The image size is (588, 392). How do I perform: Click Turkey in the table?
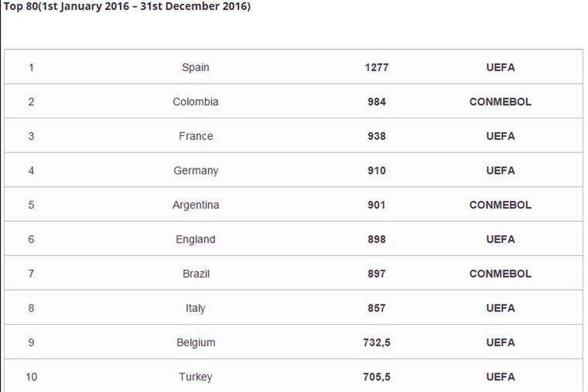(x=195, y=377)
